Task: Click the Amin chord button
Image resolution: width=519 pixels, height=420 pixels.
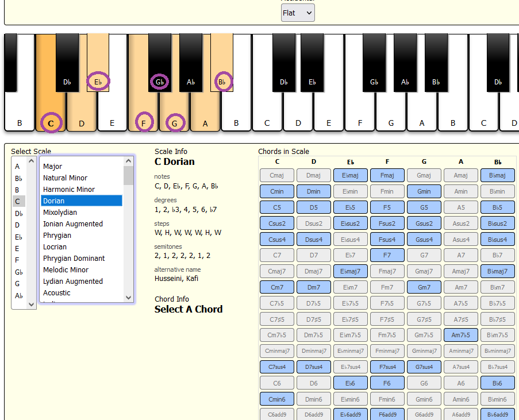Action: 461,191
